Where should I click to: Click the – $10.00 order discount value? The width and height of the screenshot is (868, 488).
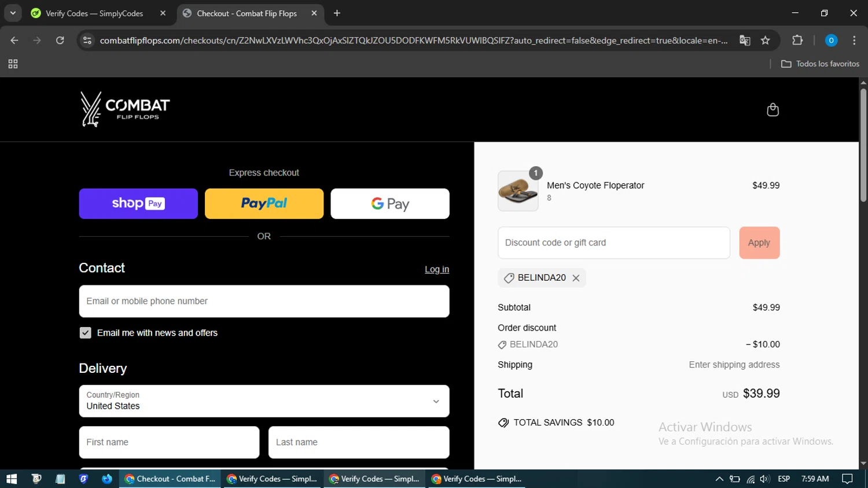(763, 344)
